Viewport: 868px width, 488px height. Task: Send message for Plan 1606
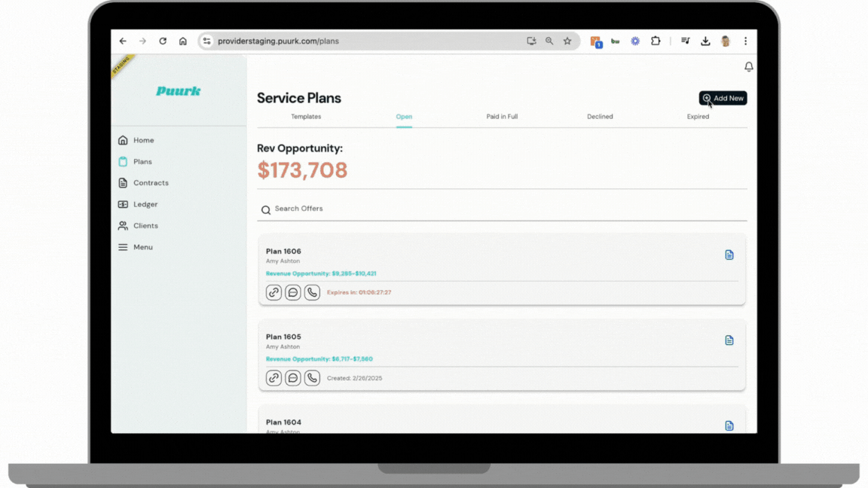(x=293, y=292)
